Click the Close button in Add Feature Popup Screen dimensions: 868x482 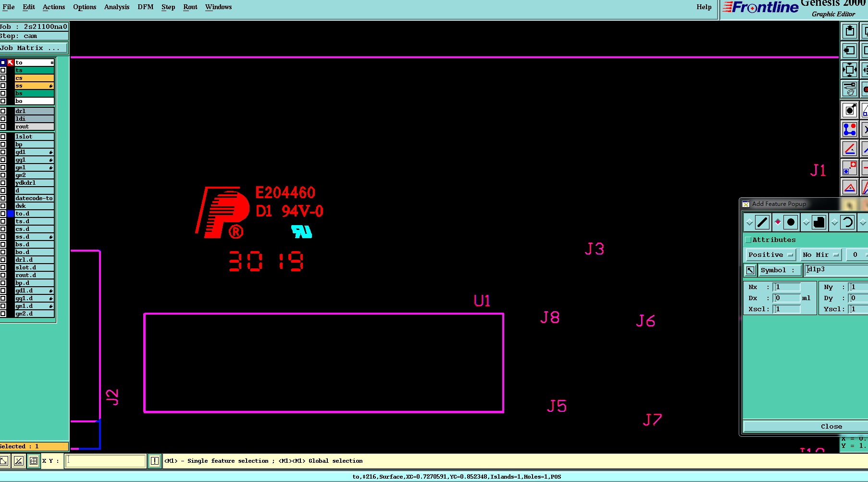click(x=806, y=426)
